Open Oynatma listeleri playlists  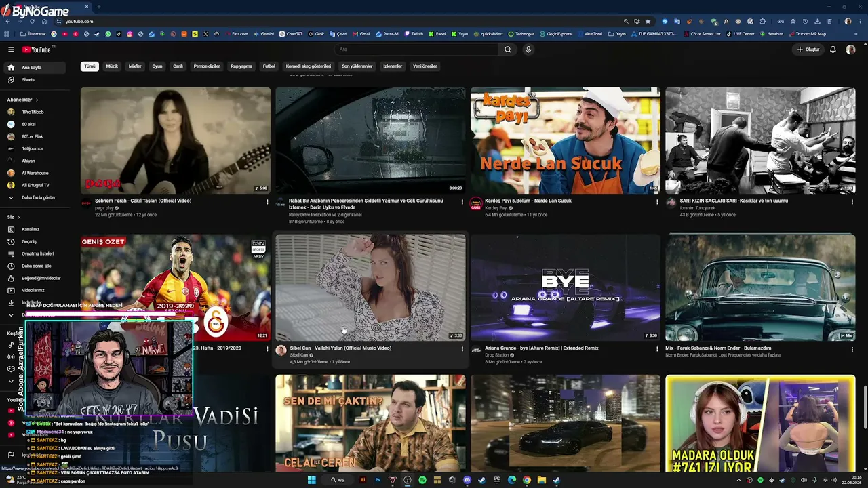36,253
